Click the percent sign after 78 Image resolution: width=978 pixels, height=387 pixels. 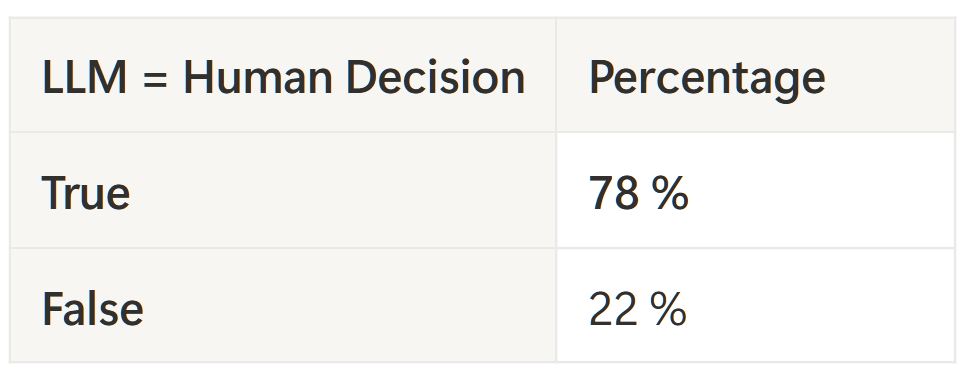pyautogui.click(x=671, y=194)
